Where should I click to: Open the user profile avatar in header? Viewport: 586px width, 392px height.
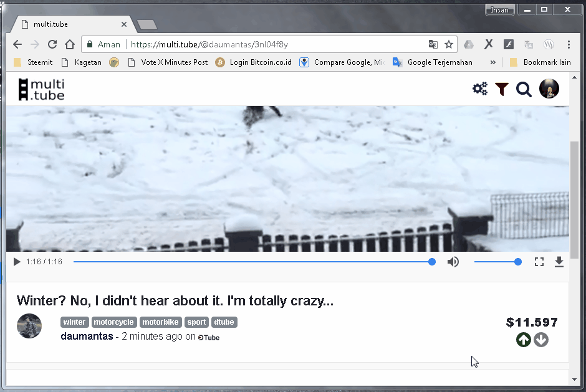(x=549, y=88)
